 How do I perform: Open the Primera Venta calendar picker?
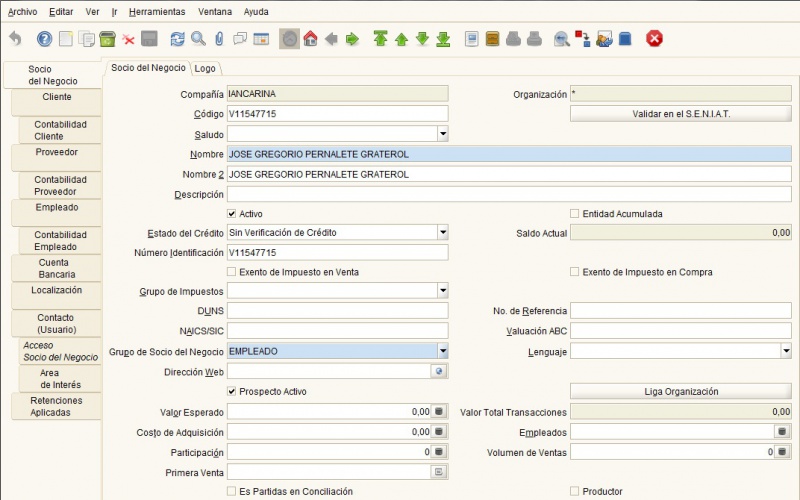click(439, 472)
